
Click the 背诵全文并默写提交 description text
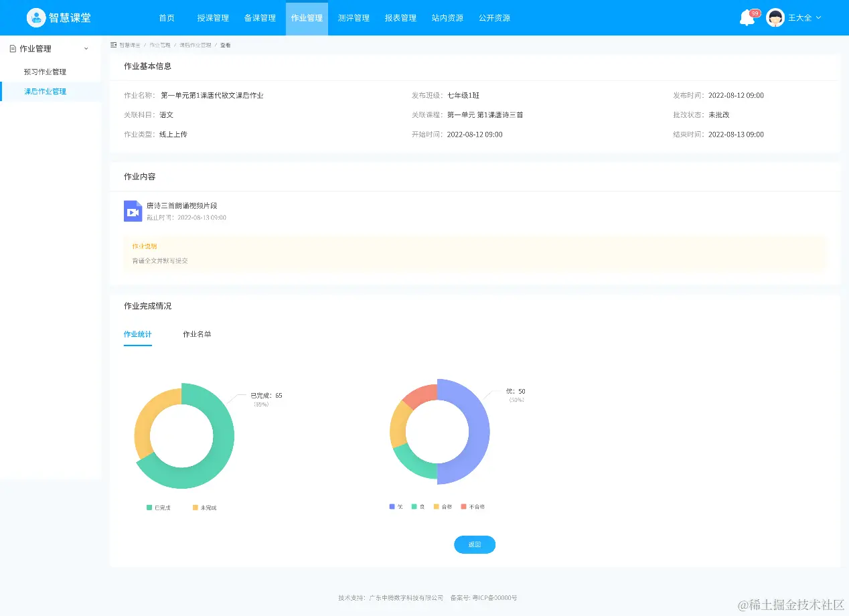(160, 260)
